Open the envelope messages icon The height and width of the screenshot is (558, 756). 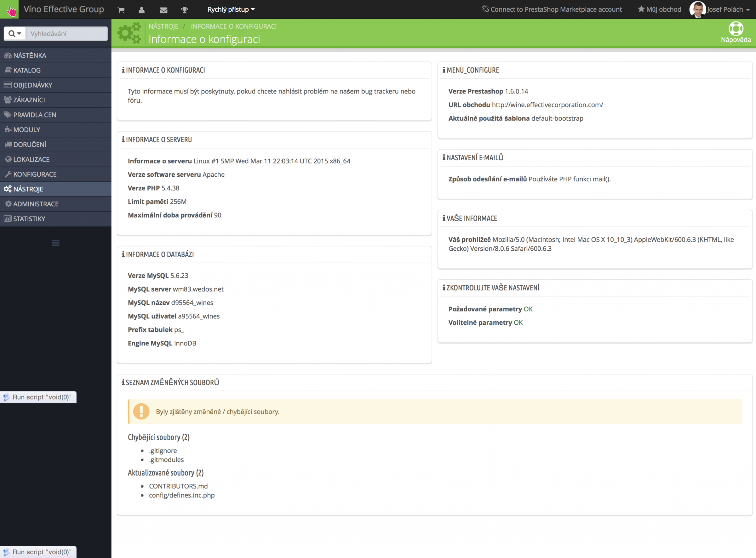tap(163, 10)
